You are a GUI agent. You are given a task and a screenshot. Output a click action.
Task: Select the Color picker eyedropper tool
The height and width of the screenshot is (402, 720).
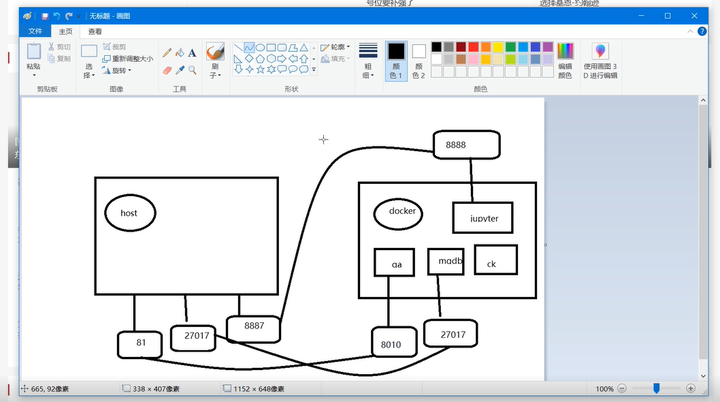(x=180, y=70)
